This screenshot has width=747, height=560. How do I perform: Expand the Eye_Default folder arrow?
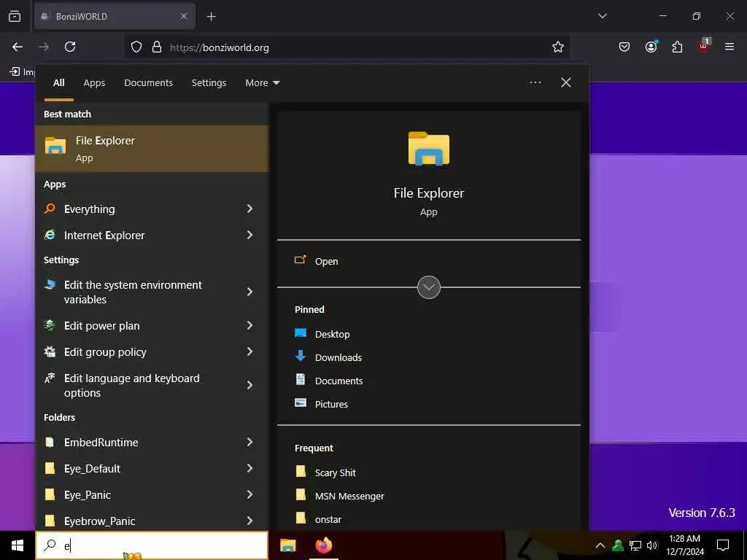click(249, 469)
